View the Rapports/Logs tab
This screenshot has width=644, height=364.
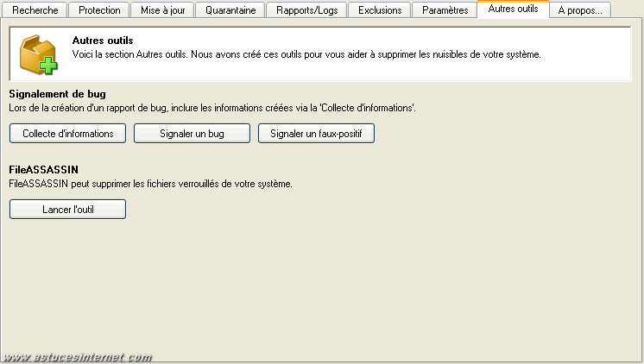coord(306,9)
